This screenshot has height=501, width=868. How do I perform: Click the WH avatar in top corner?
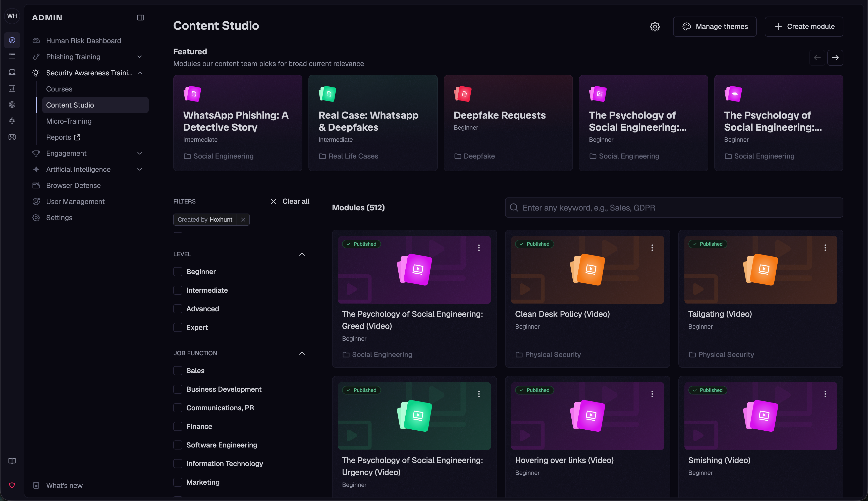tap(12, 16)
